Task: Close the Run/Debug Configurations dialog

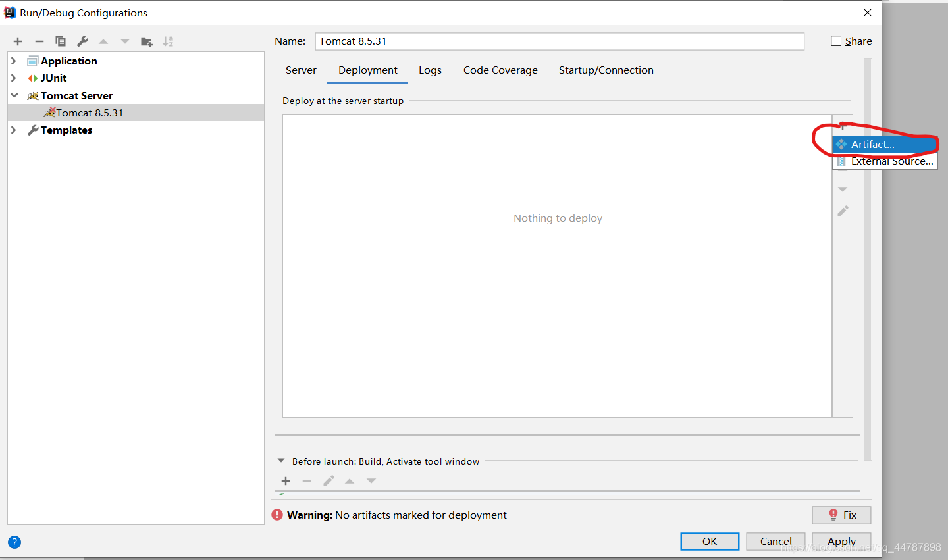Action: [868, 13]
